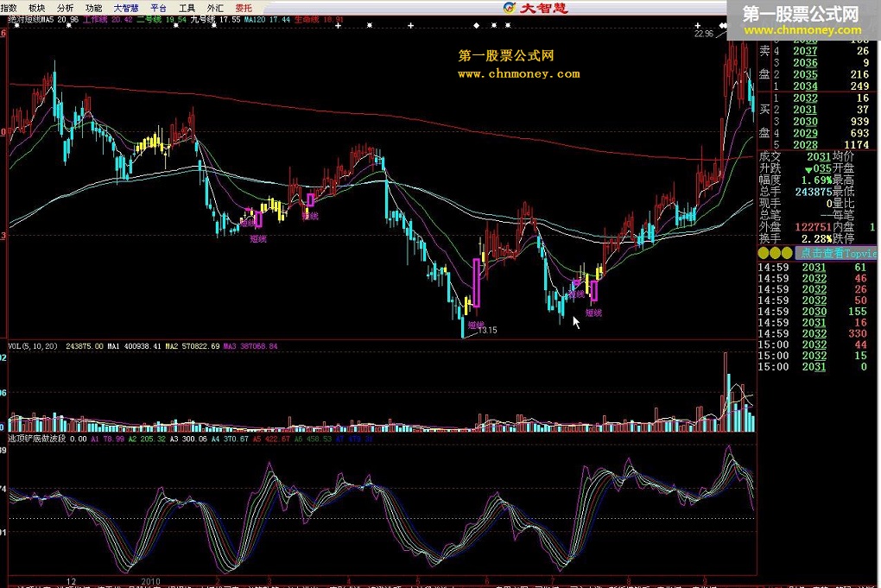Click the 总手 value 243875

point(814,192)
